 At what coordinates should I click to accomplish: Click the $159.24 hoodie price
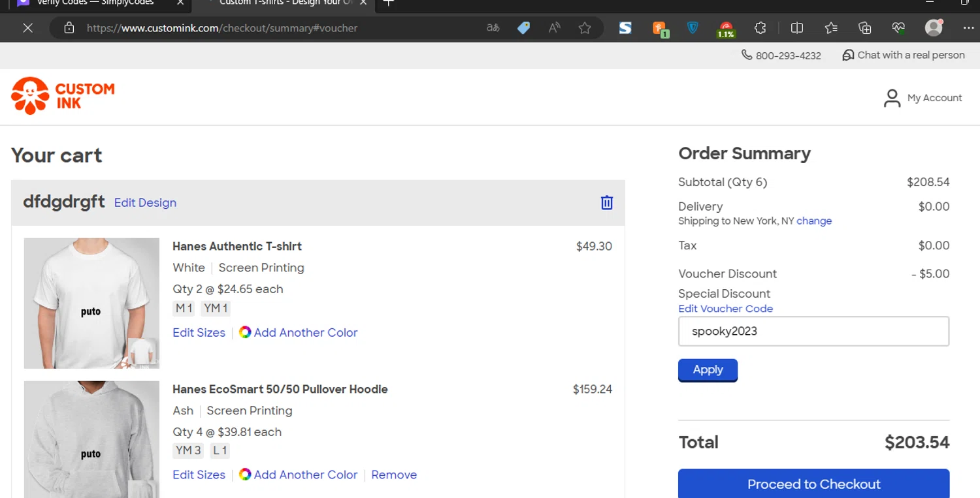[x=593, y=389]
